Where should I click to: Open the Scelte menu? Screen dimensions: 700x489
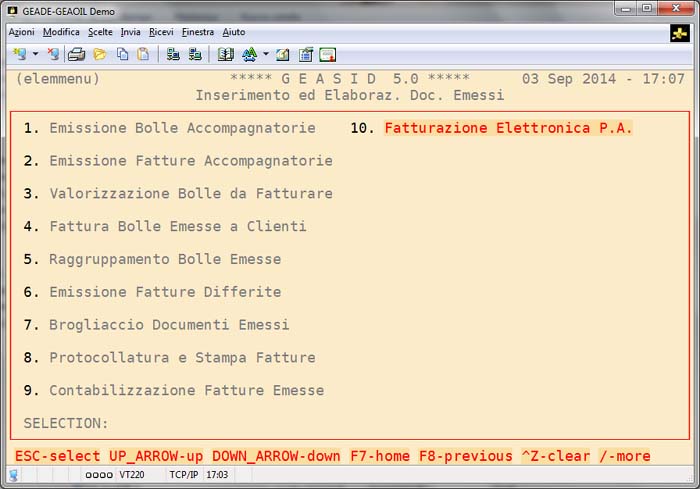100,32
